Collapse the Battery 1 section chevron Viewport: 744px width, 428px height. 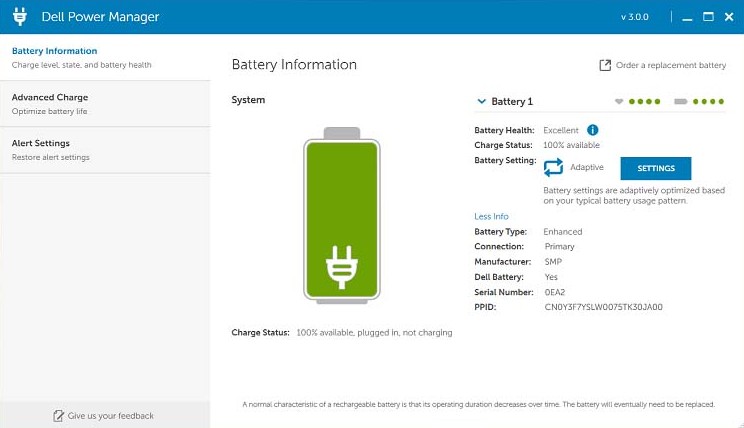point(481,101)
